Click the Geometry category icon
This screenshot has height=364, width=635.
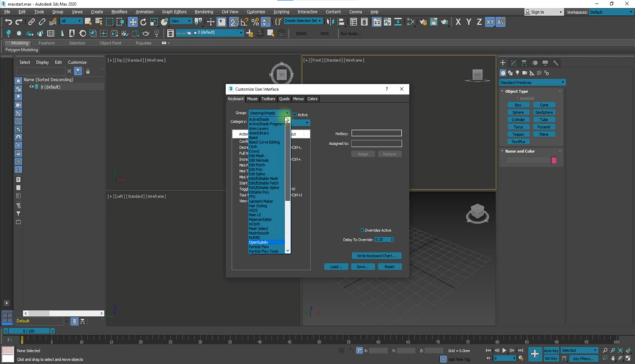[x=502, y=73]
